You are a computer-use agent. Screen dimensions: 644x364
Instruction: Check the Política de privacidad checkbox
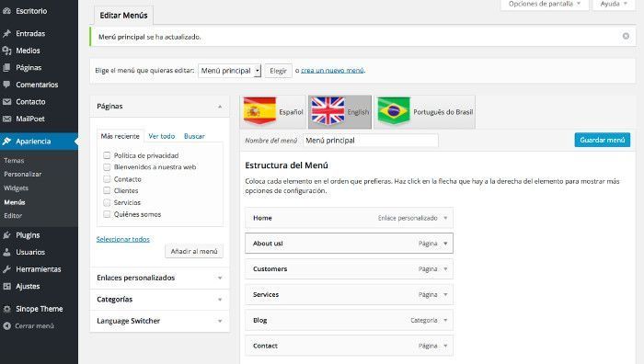coord(107,155)
